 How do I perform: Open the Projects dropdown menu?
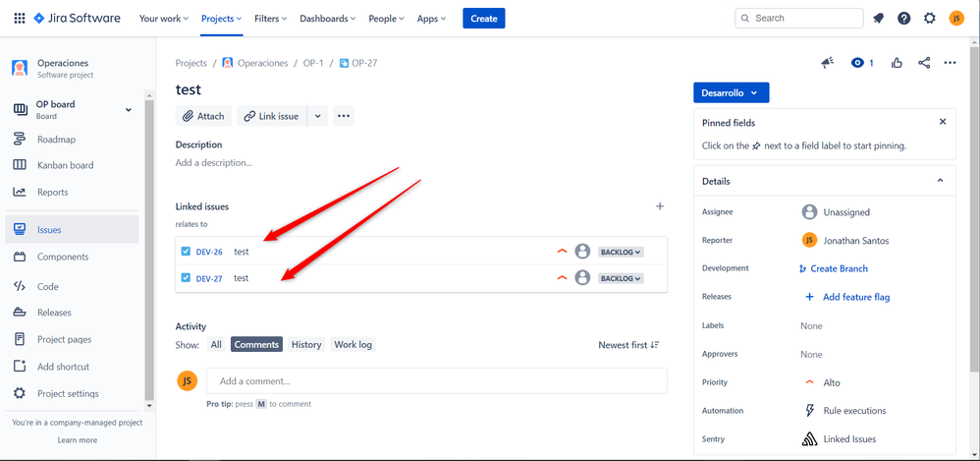click(221, 18)
